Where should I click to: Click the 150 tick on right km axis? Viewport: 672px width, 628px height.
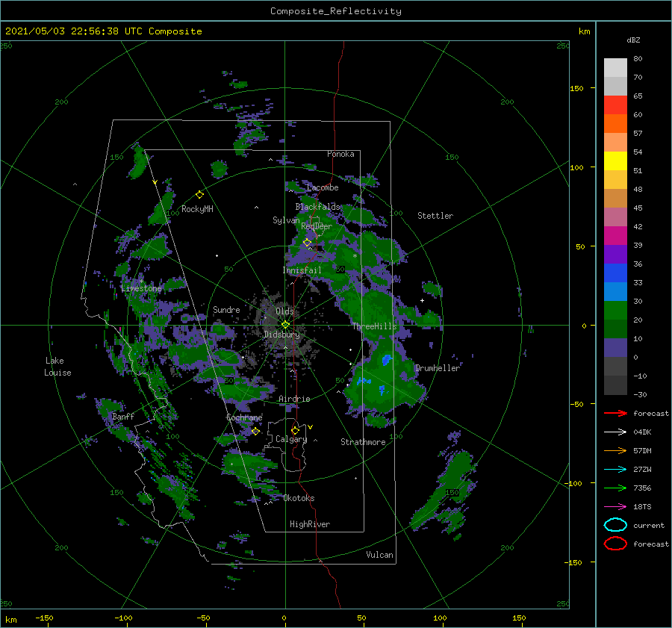[576, 88]
